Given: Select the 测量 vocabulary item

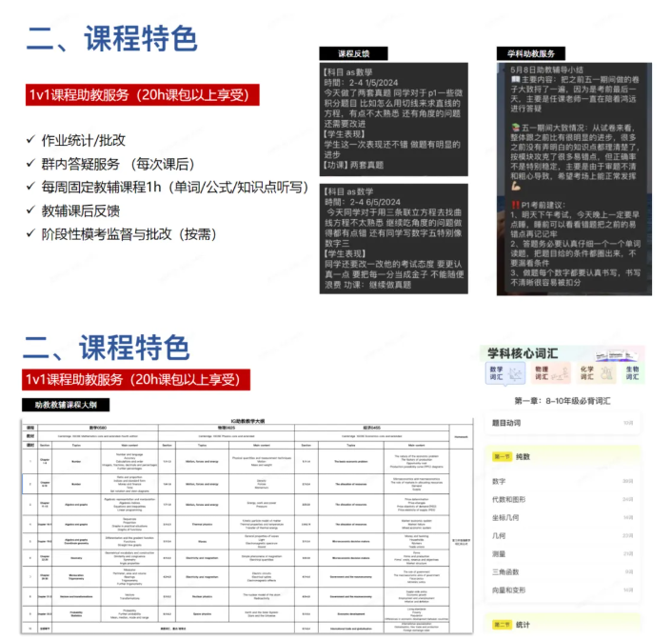Looking at the screenshot, I should pyautogui.click(x=499, y=553).
